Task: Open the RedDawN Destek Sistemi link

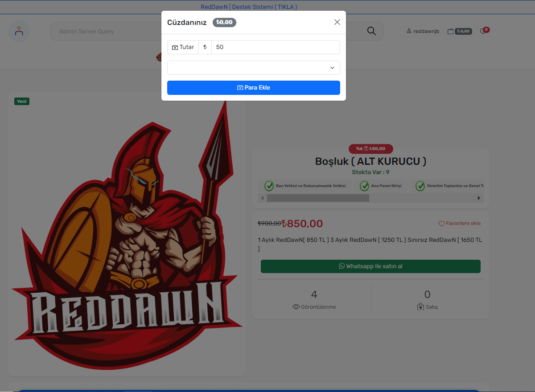Action: (x=249, y=7)
